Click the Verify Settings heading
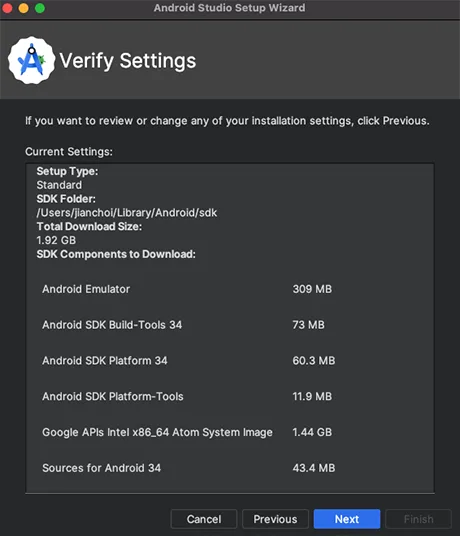This screenshot has height=536, width=460. point(127,61)
